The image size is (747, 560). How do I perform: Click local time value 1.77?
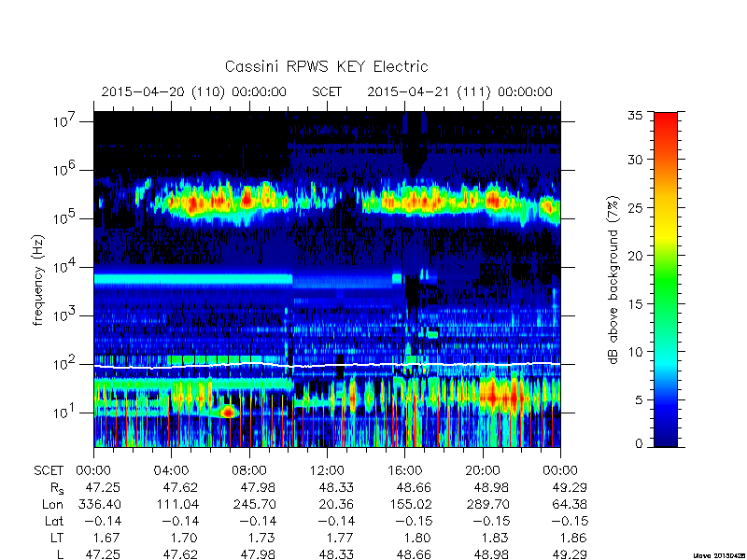coord(340,538)
